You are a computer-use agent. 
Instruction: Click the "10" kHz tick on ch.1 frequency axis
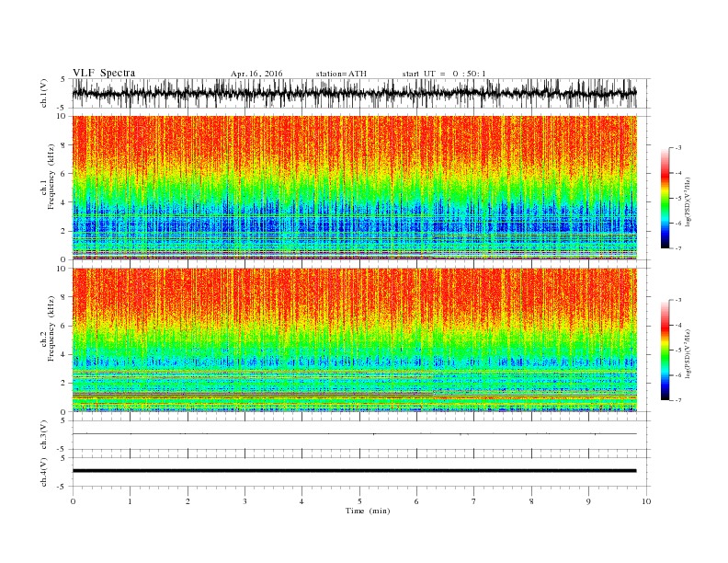pyautogui.click(x=62, y=116)
